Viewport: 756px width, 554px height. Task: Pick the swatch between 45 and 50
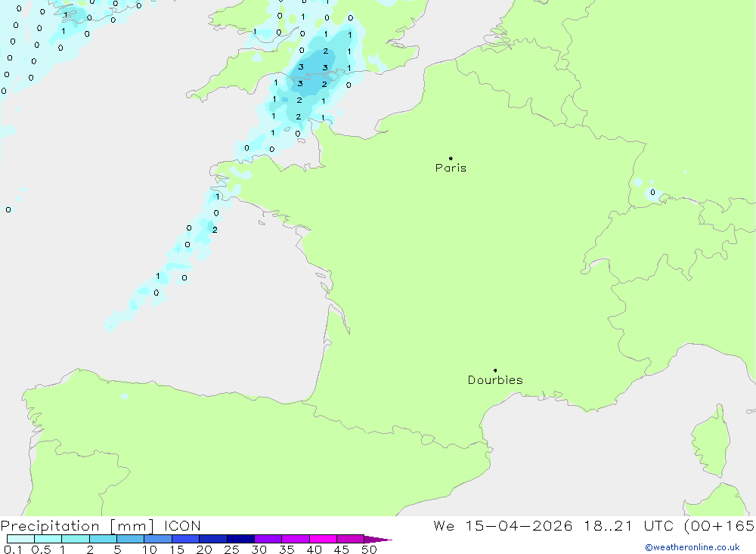pos(351,539)
